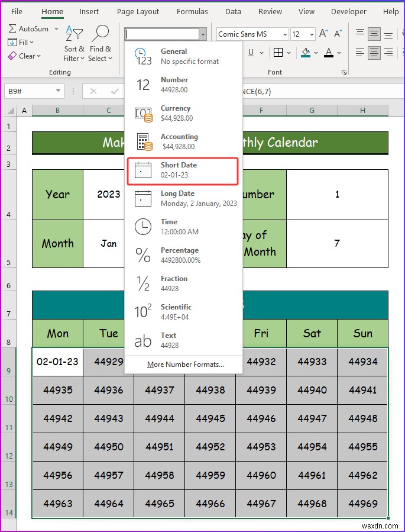The width and height of the screenshot is (405, 532).
Task: Choose Number format 44928.00
Action: click(x=184, y=85)
